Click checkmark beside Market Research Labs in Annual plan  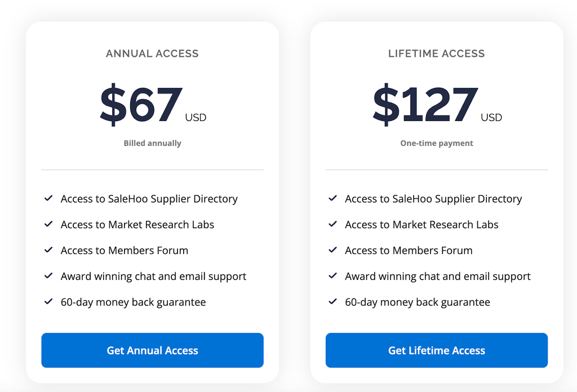coord(48,225)
